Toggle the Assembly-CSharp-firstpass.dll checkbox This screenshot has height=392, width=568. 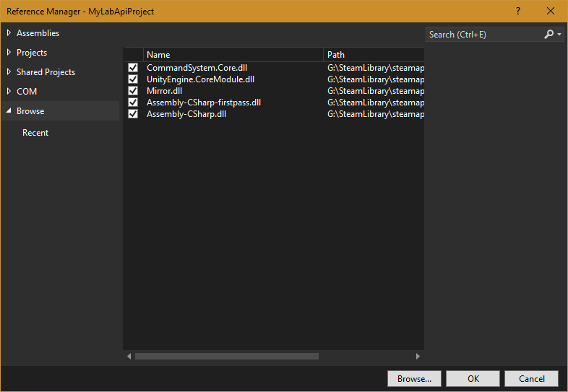(133, 103)
